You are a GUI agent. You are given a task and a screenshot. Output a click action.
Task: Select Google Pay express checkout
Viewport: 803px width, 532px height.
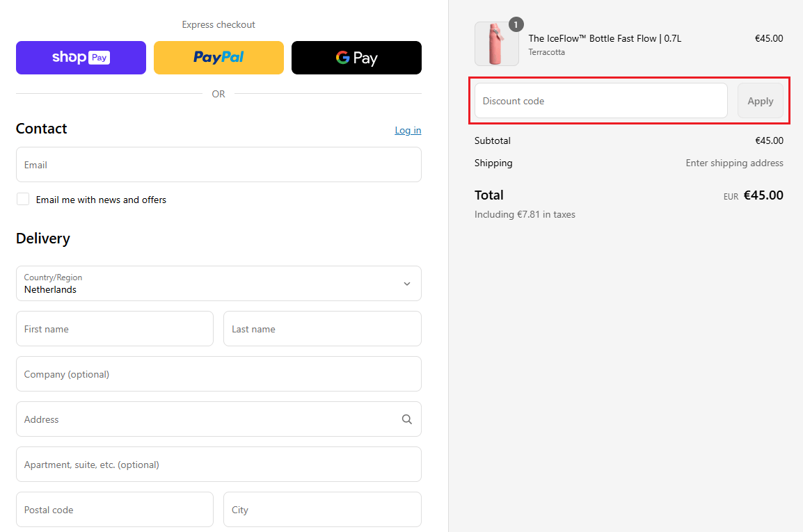[356, 58]
